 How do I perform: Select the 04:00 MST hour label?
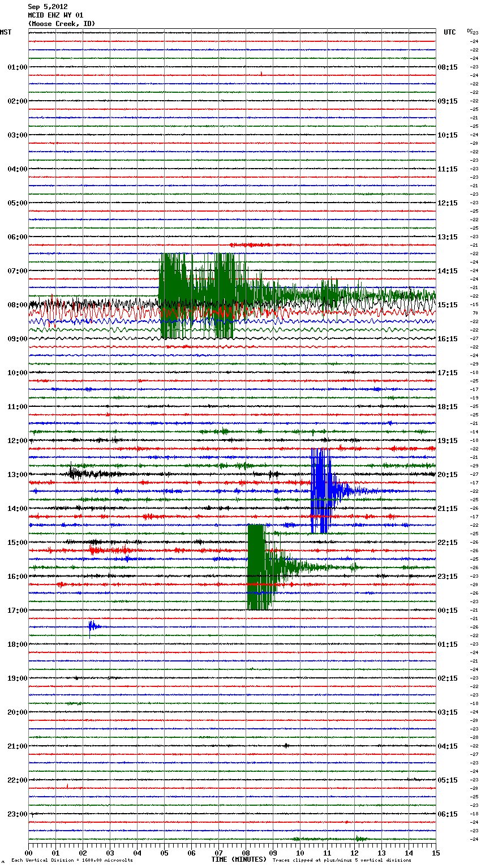coord(18,169)
